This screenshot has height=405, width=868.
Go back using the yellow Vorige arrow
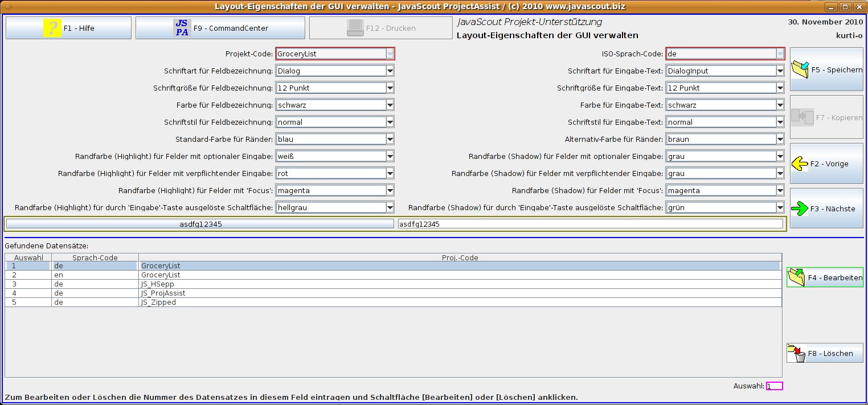[x=800, y=163]
